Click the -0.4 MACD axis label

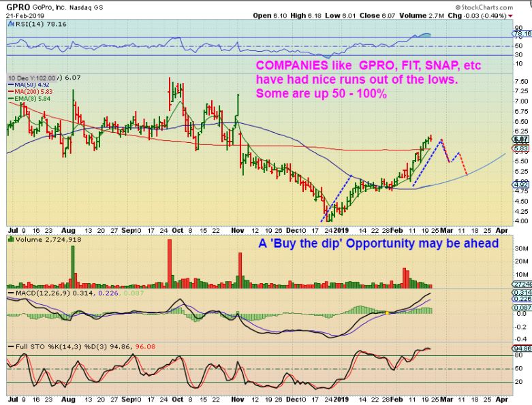point(521,339)
